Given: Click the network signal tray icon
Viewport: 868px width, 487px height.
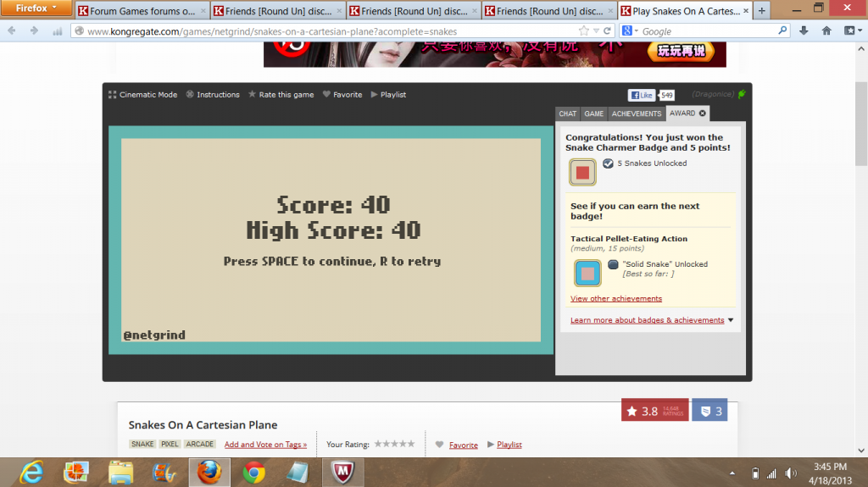Looking at the screenshot, I should 771,473.
